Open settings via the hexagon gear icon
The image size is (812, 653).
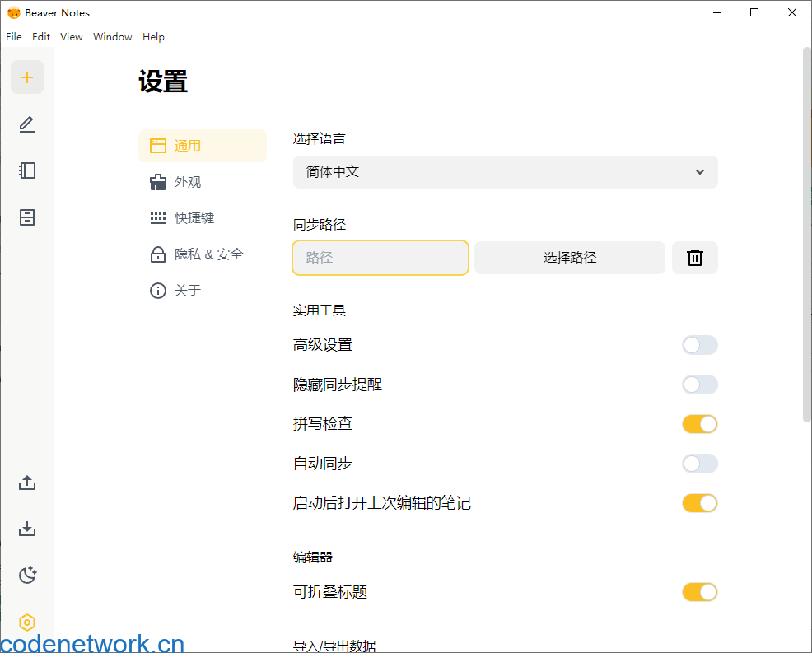27,622
